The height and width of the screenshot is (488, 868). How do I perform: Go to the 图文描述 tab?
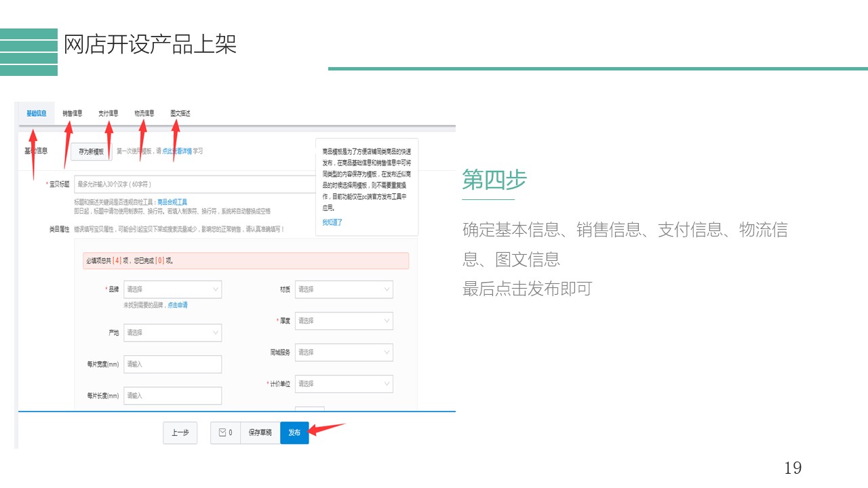(x=180, y=113)
